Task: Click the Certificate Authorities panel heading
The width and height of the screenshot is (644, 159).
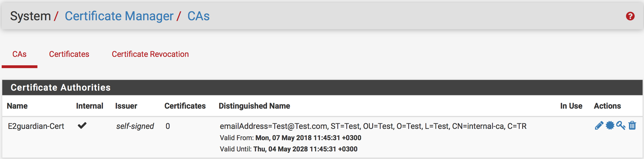Action: [60, 88]
